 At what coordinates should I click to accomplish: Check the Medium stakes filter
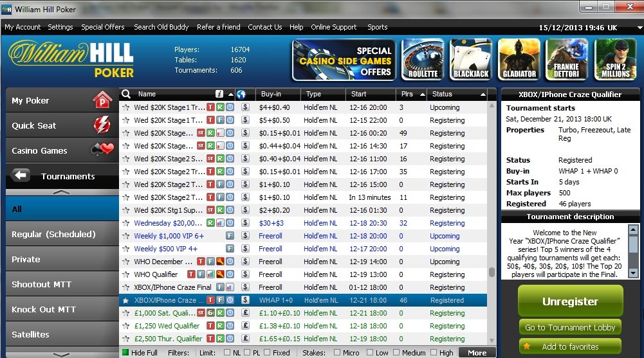pos(396,352)
